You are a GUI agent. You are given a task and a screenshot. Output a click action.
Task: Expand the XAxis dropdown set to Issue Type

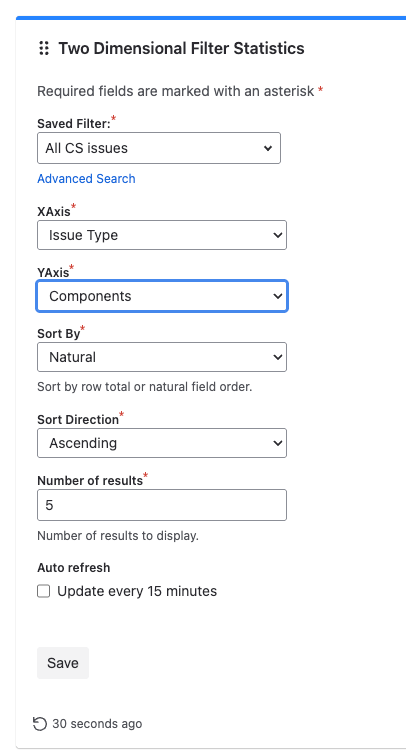pos(162,235)
